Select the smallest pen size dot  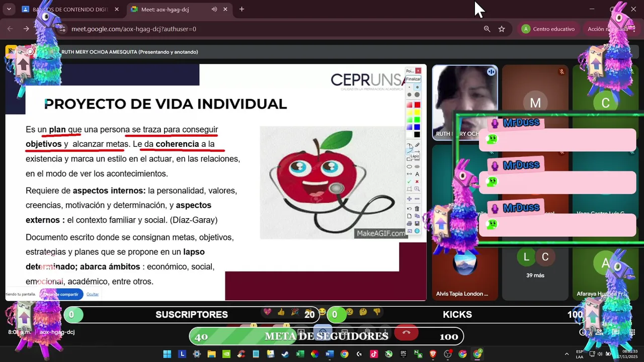point(410,87)
